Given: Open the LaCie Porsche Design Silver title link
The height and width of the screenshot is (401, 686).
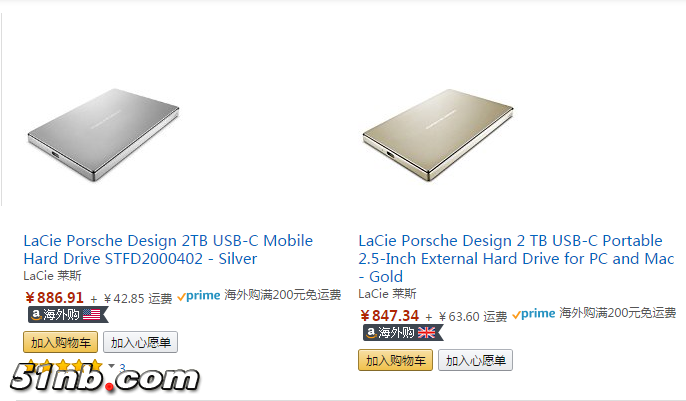Looking at the screenshot, I should click(168, 250).
